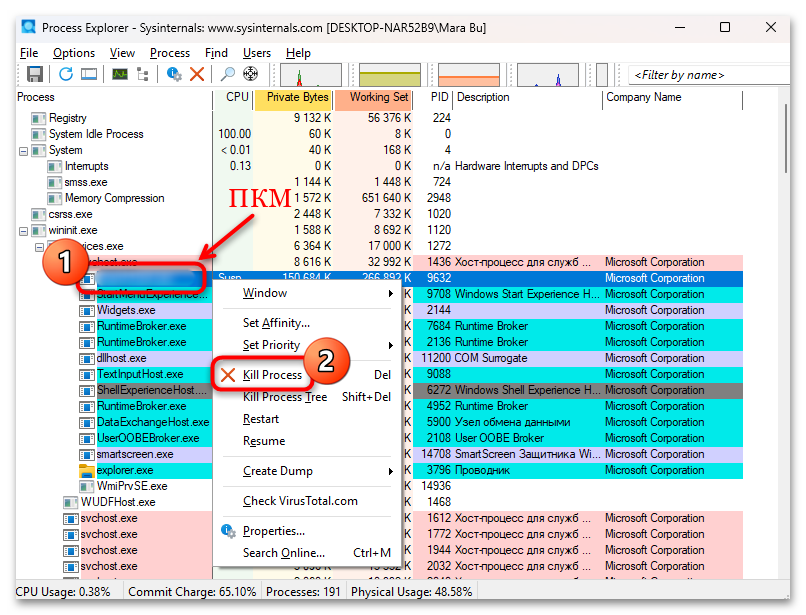
Task: Open the Help menu
Action: point(298,53)
